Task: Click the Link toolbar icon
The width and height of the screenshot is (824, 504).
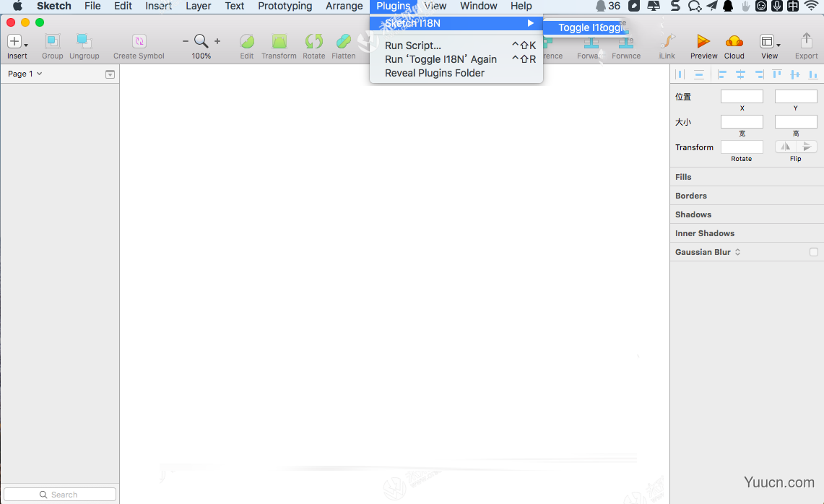Action: pos(667,41)
